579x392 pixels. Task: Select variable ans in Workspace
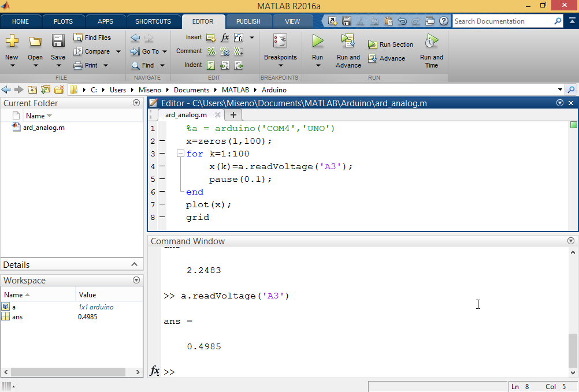[x=72, y=317]
